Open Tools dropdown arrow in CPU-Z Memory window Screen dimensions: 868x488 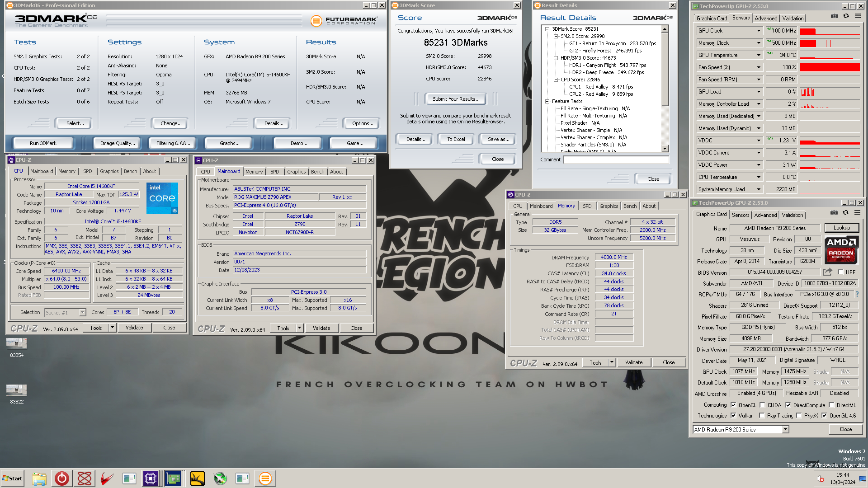[x=612, y=362]
